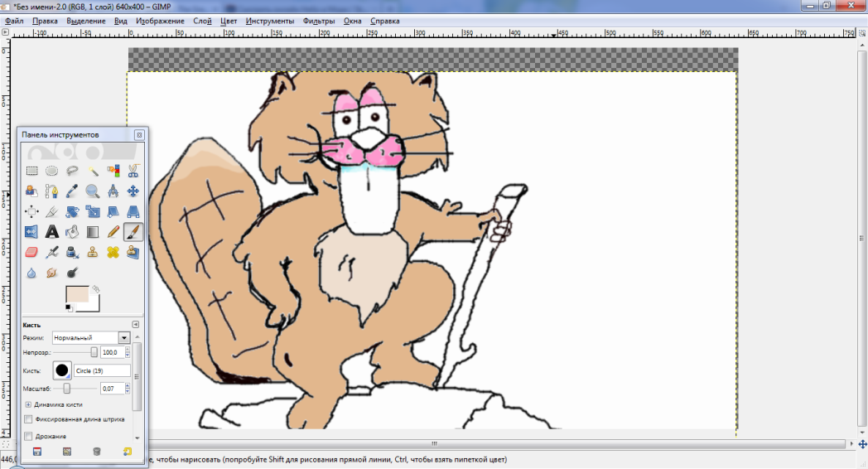Select the Foreground Select tool
The width and height of the screenshot is (868, 469).
(31, 191)
